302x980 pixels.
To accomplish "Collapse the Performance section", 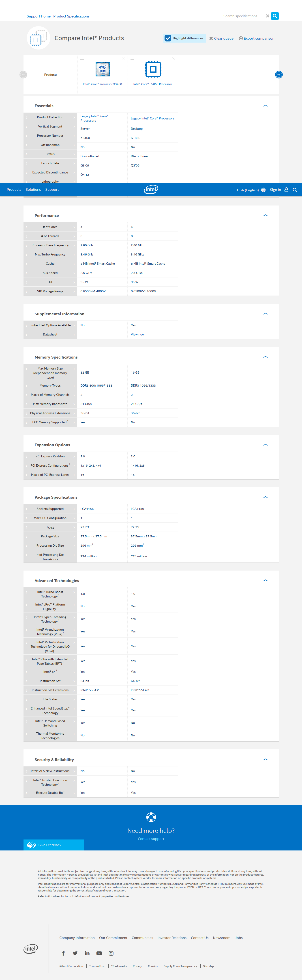I will pyautogui.click(x=266, y=215).
